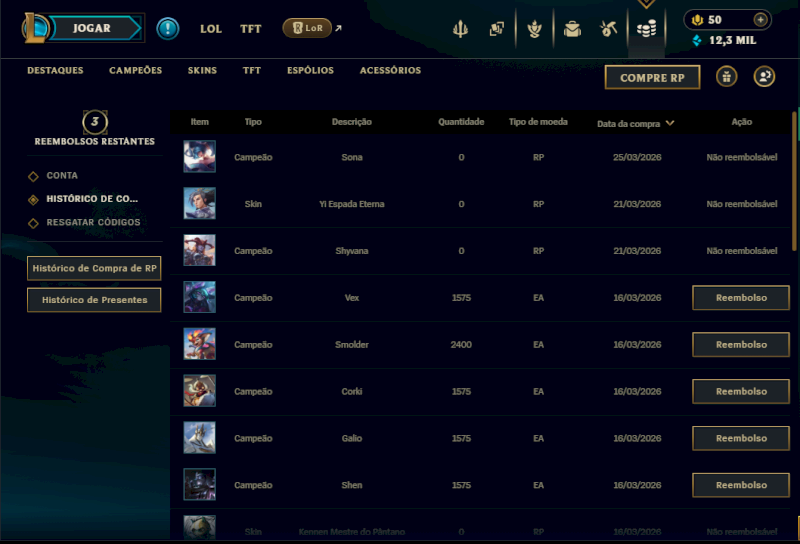The image size is (800, 544).
Task: Switch to the LOL tab
Action: [x=211, y=29]
